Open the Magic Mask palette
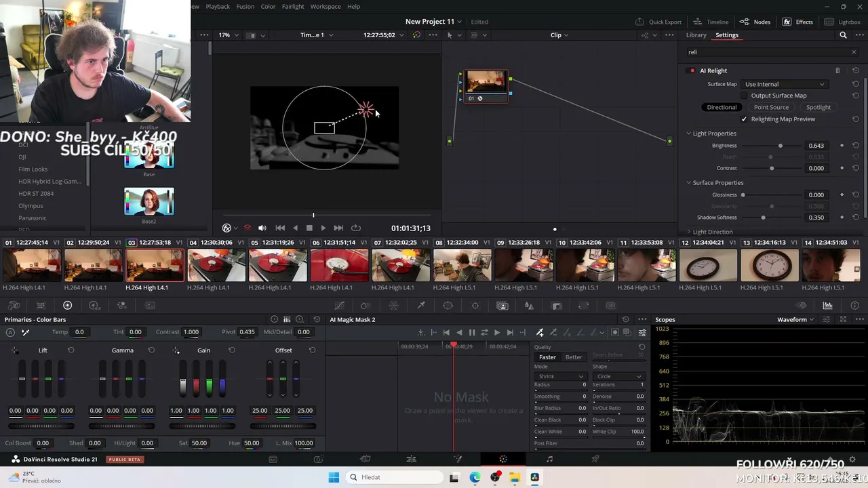The image size is (868, 488). pyautogui.click(x=502, y=306)
